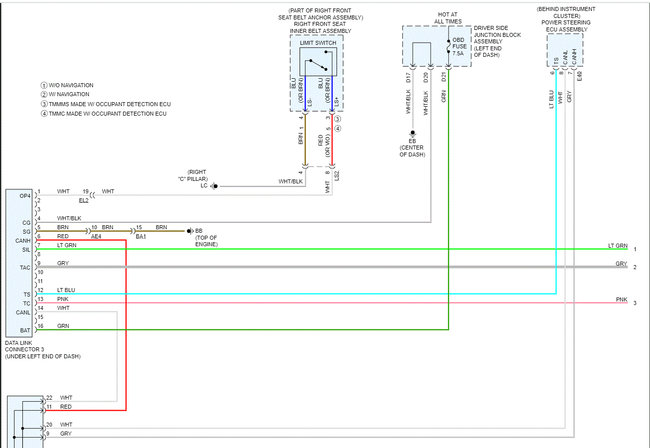Viewport: 650px width, 448px height.
Task: Select the '(RIGHT "C" PILLAR)' location note
Action: tap(192, 175)
